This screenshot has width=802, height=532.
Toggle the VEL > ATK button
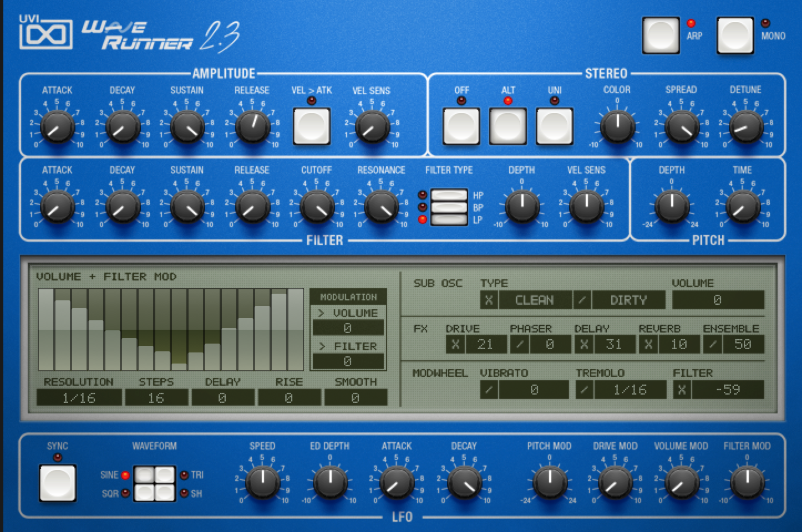(x=312, y=126)
